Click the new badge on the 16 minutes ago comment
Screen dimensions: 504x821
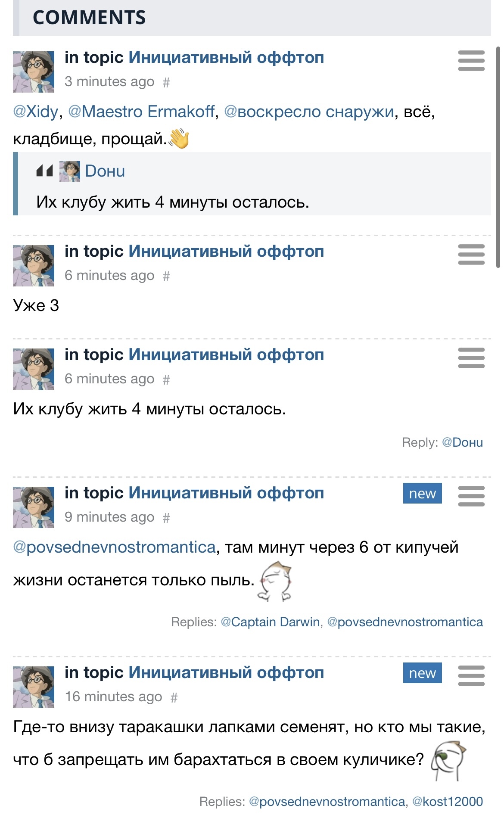[x=422, y=673]
